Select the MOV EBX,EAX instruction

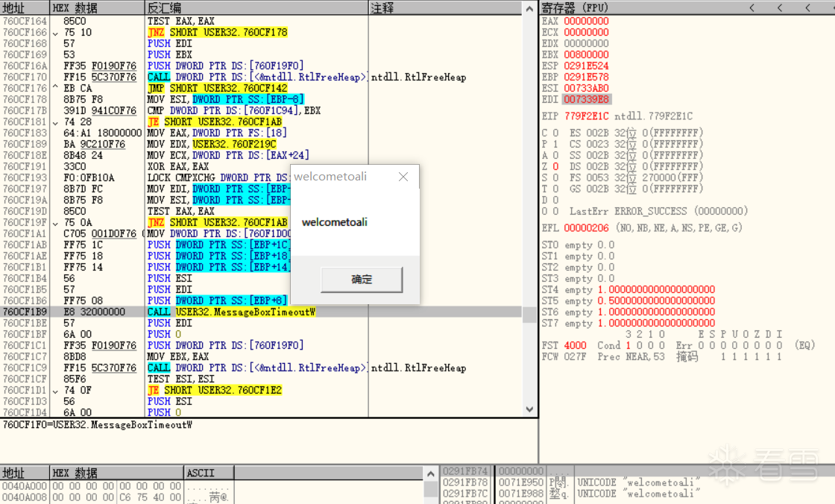[x=178, y=356]
